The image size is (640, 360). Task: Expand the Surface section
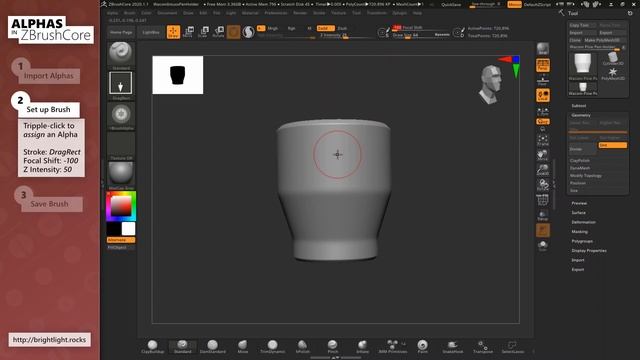(x=578, y=213)
